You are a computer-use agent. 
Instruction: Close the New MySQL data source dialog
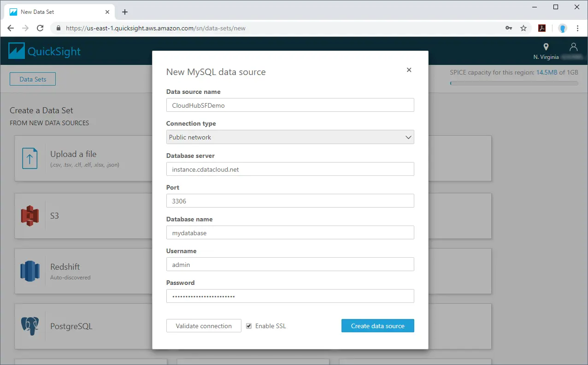click(x=409, y=70)
